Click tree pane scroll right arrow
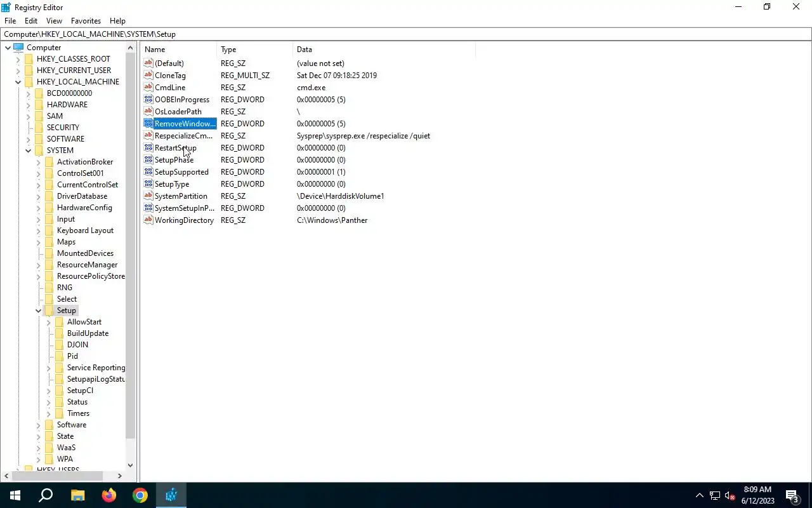The image size is (812, 508). click(119, 476)
